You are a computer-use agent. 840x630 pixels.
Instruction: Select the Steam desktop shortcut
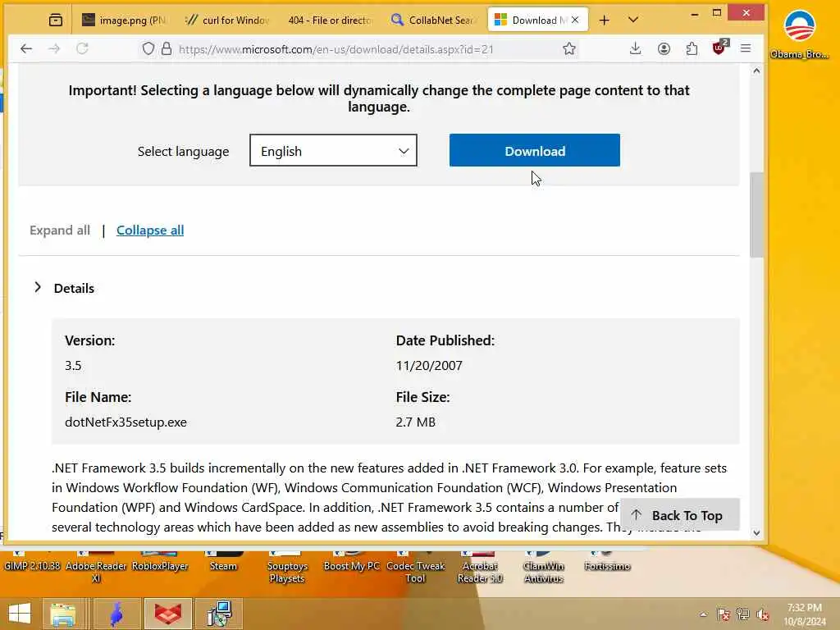(x=223, y=561)
